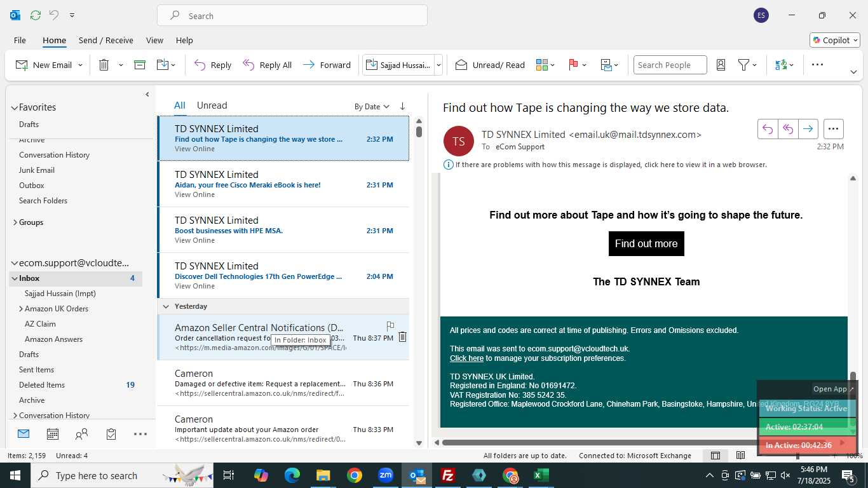
Task: Switch to Mail view envelope icon
Action: [x=24, y=434]
